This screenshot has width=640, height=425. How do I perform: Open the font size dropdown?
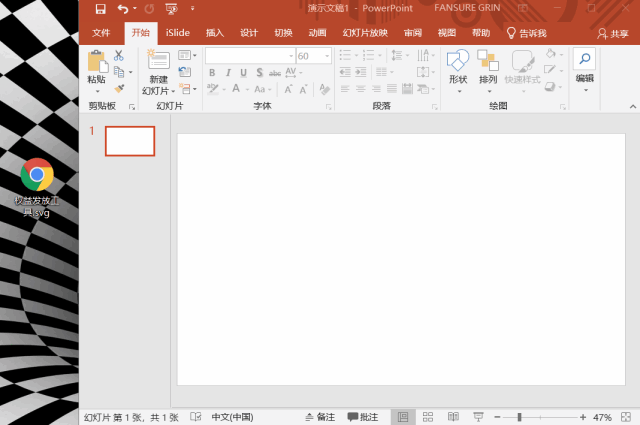point(326,56)
